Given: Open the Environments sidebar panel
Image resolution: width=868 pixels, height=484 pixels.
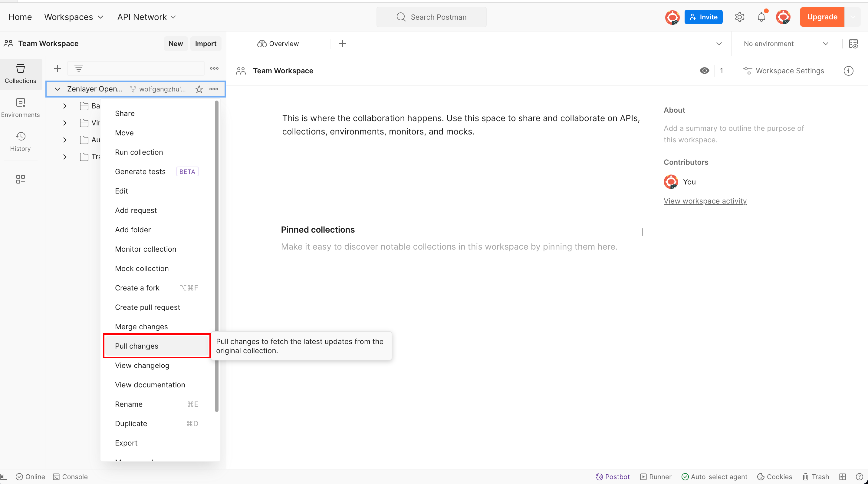Looking at the screenshot, I should (20, 107).
